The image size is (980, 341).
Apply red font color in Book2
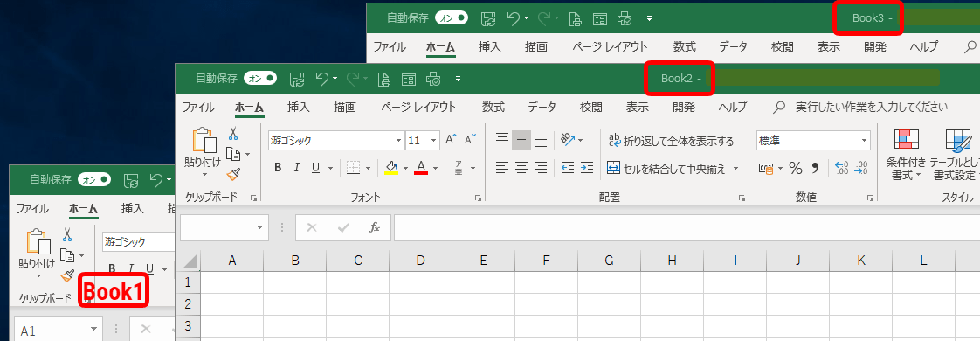(x=421, y=168)
